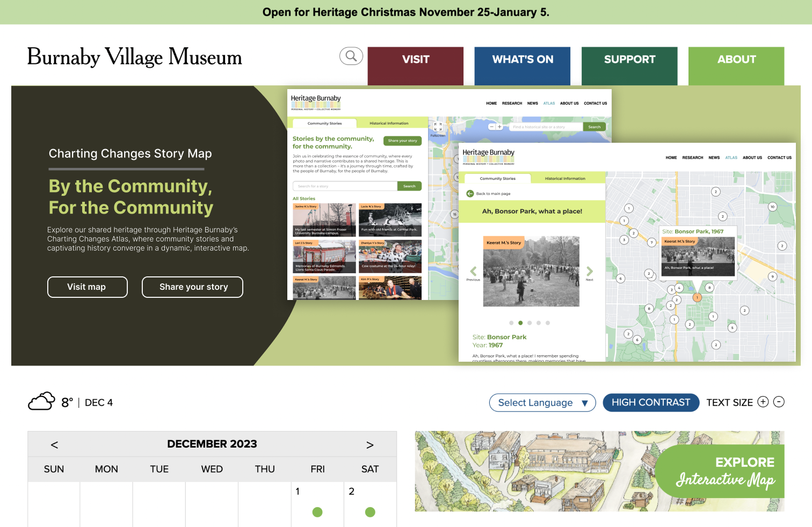
Task: Decrease text size with minus icon
Action: (779, 402)
